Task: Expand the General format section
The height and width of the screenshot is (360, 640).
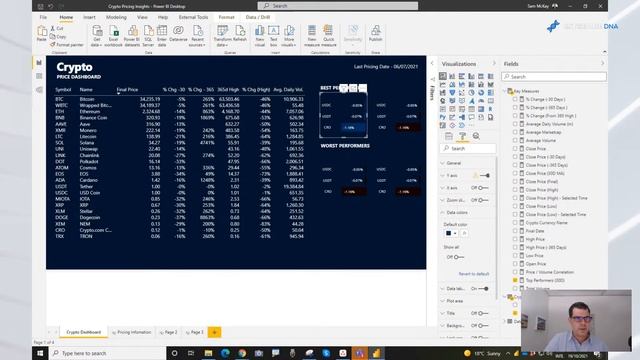Action: (442, 163)
